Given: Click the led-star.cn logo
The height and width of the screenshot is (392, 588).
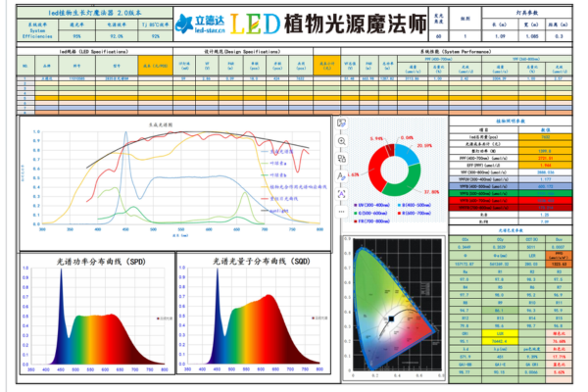Looking at the screenshot, I should [200, 24].
